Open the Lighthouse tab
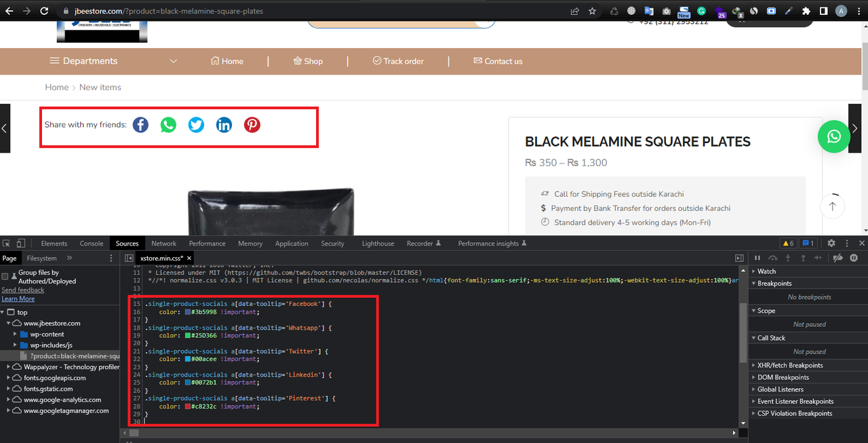Screen dimensions: 868x443 pos(378,244)
